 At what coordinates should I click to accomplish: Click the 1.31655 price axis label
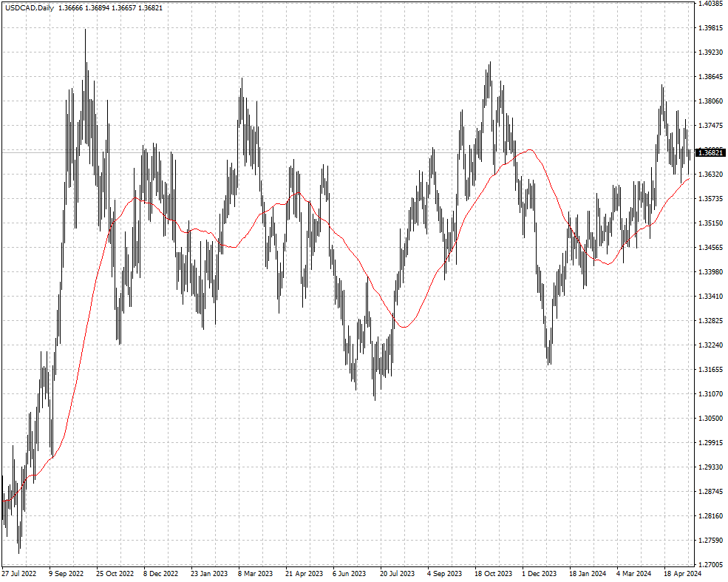click(710, 370)
